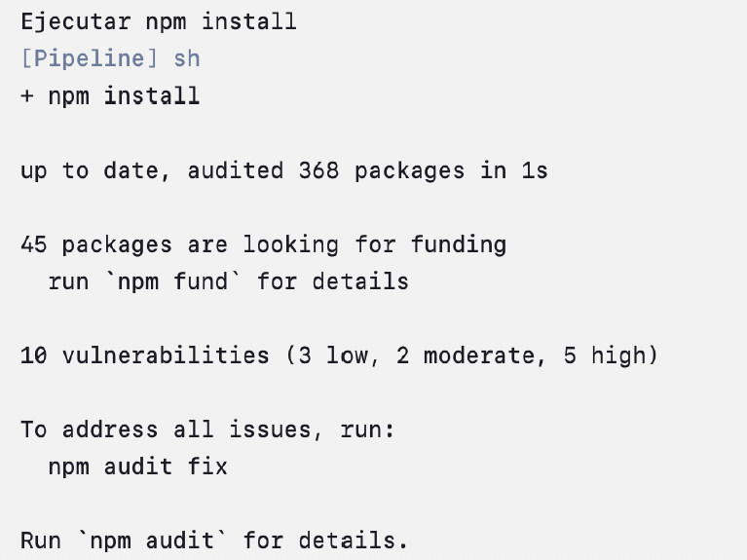This screenshot has width=747, height=560.
Task: Click the '[Pipeline] sh' step link
Action: 110,59
